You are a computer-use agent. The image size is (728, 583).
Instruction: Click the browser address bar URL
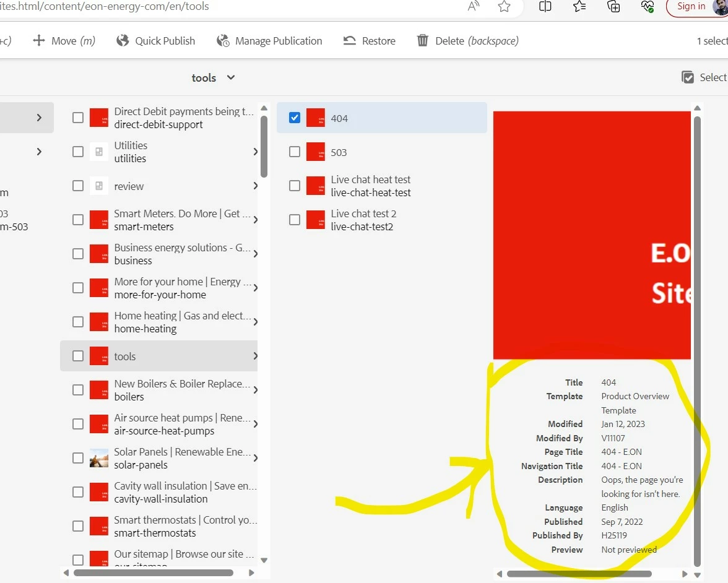pyautogui.click(x=105, y=6)
